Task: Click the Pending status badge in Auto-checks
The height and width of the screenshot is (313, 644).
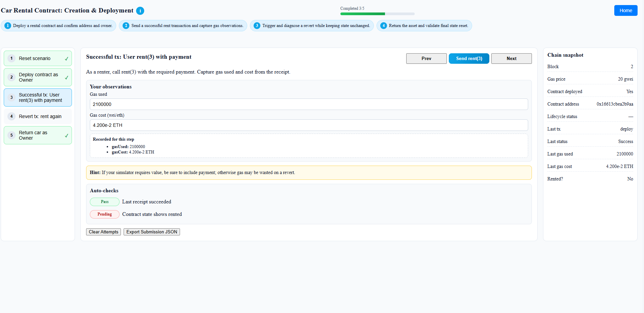Action: point(105,214)
